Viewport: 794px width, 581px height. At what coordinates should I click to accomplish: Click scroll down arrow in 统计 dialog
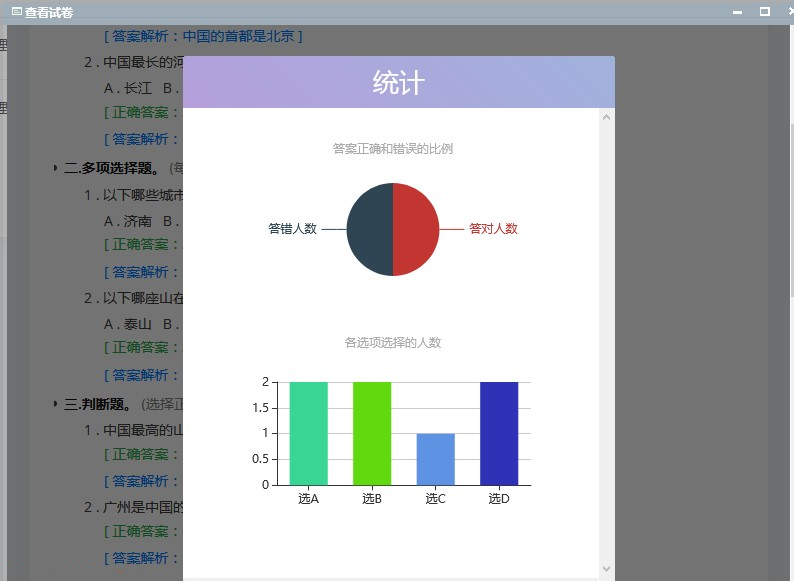606,569
